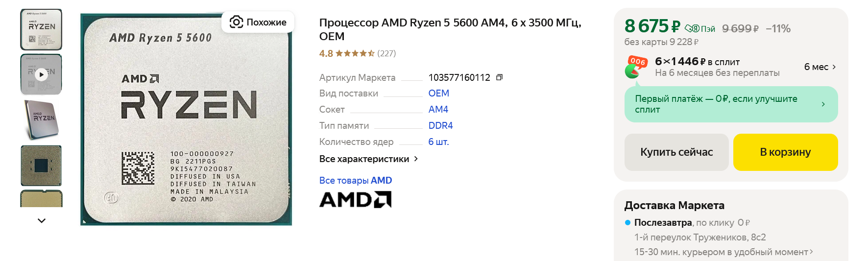
Task: Click the camera icon for similar items
Action: pyautogui.click(x=237, y=22)
